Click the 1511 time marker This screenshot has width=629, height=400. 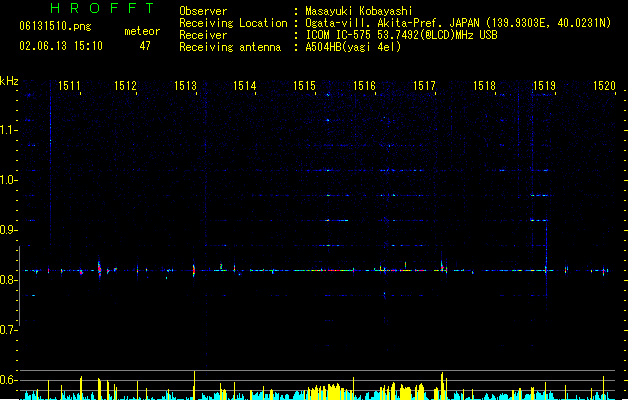tap(69, 86)
